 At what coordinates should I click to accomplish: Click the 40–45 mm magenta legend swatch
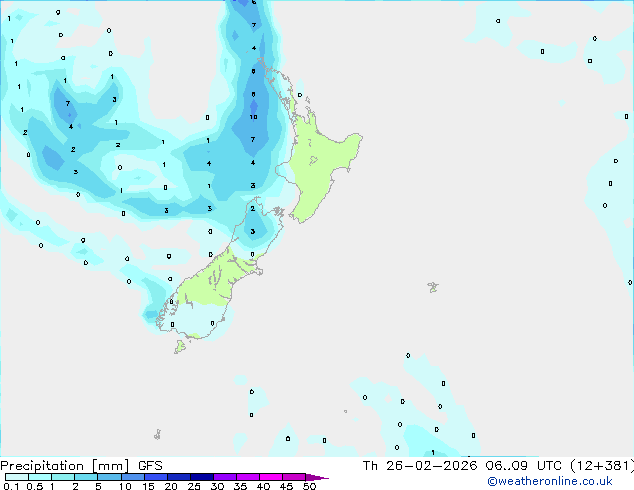(271, 477)
